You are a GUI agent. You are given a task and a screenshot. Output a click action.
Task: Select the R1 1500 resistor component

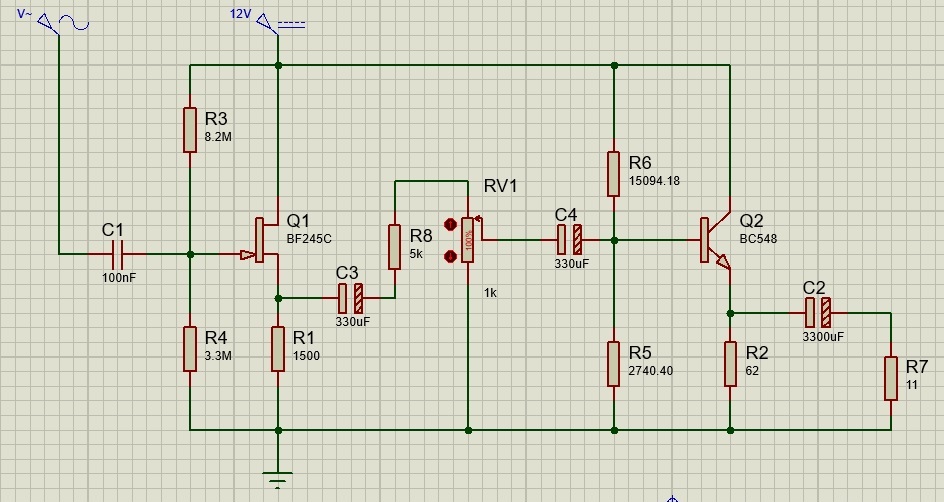(278, 349)
